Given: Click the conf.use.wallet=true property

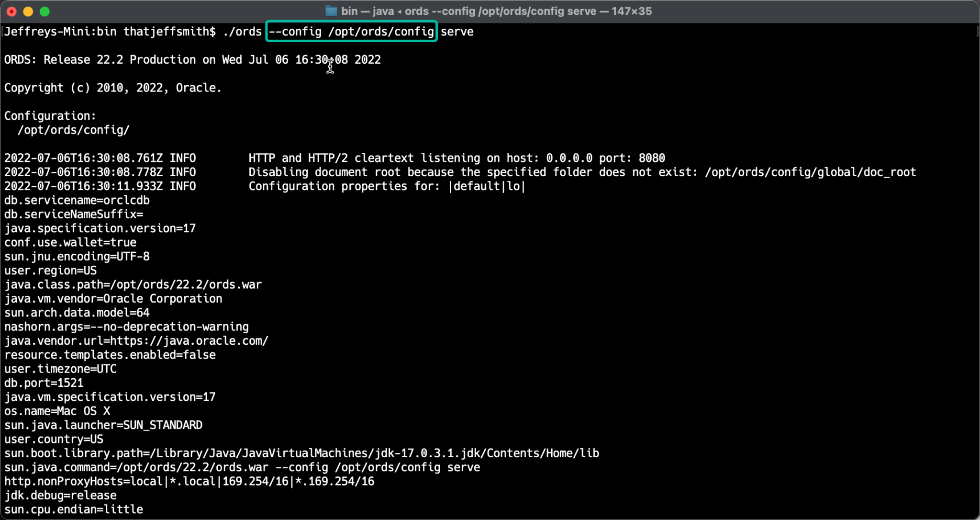Looking at the screenshot, I should (70, 242).
